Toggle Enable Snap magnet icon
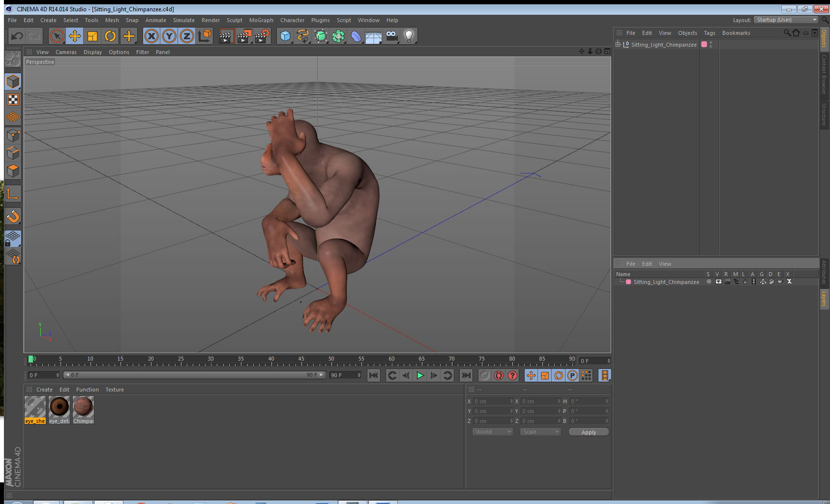The width and height of the screenshot is (830, 504). (13, 216)
